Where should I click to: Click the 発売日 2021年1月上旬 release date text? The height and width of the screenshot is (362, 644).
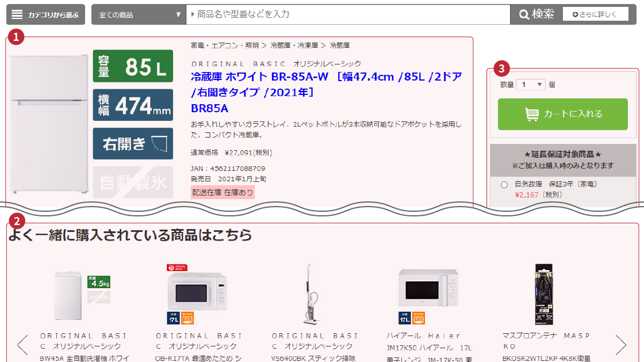pos(228,179)
